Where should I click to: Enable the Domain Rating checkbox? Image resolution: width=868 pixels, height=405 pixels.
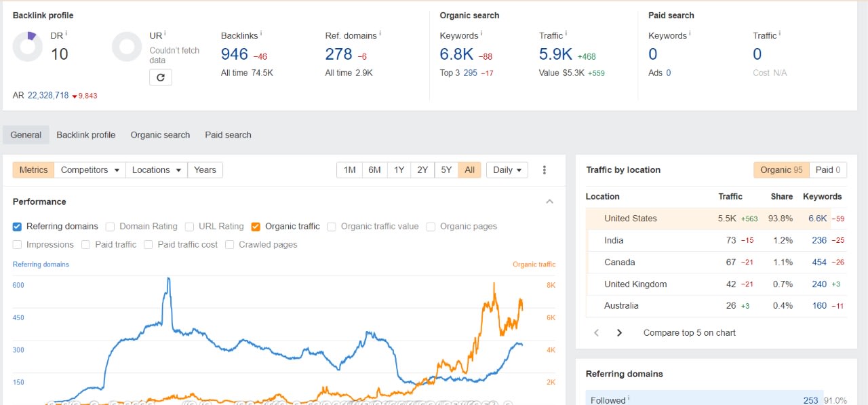110,227
